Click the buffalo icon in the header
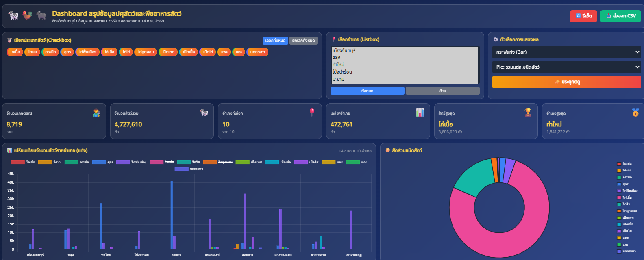 click(41, 16)
